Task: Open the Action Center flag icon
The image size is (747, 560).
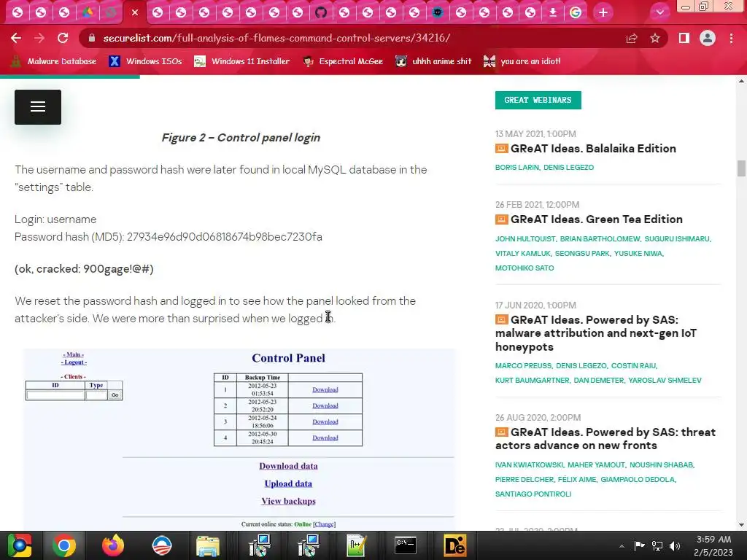Action: pos(639,545)
